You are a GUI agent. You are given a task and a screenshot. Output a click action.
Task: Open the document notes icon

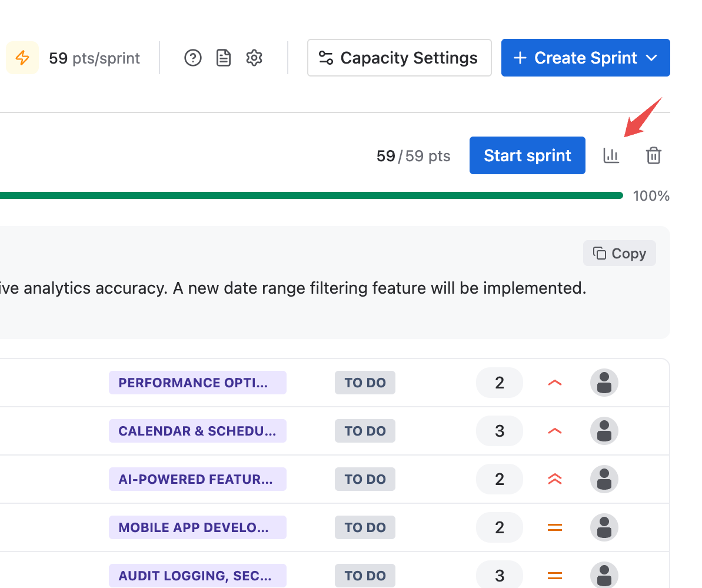(x=224, y=58)
